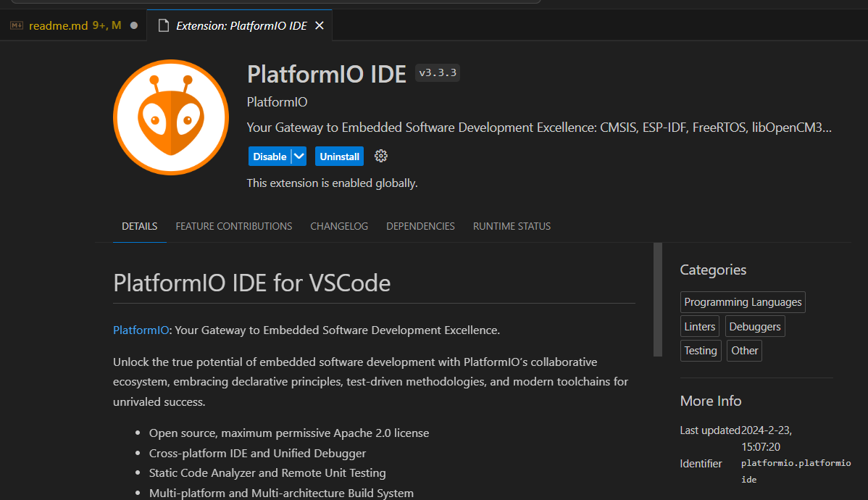Select the Debuggers category tag
This screenshot has width=868, height=500.
(x=754, y=327)
